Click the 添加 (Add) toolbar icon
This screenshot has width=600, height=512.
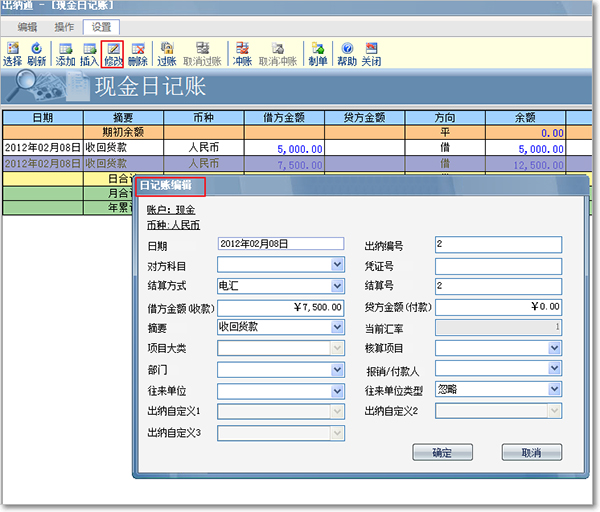66,53
